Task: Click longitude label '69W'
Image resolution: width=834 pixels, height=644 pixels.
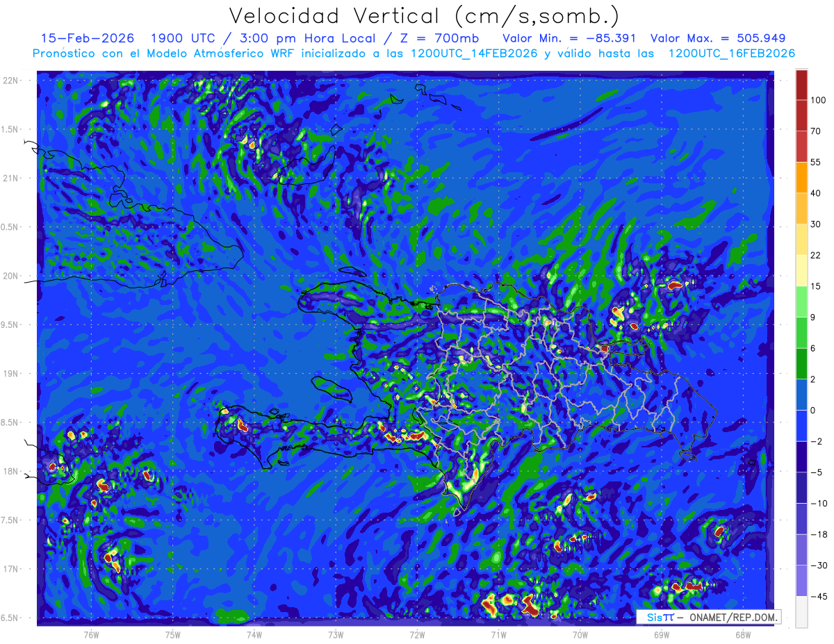Action: pyautogui.click(x=662, y=634)
